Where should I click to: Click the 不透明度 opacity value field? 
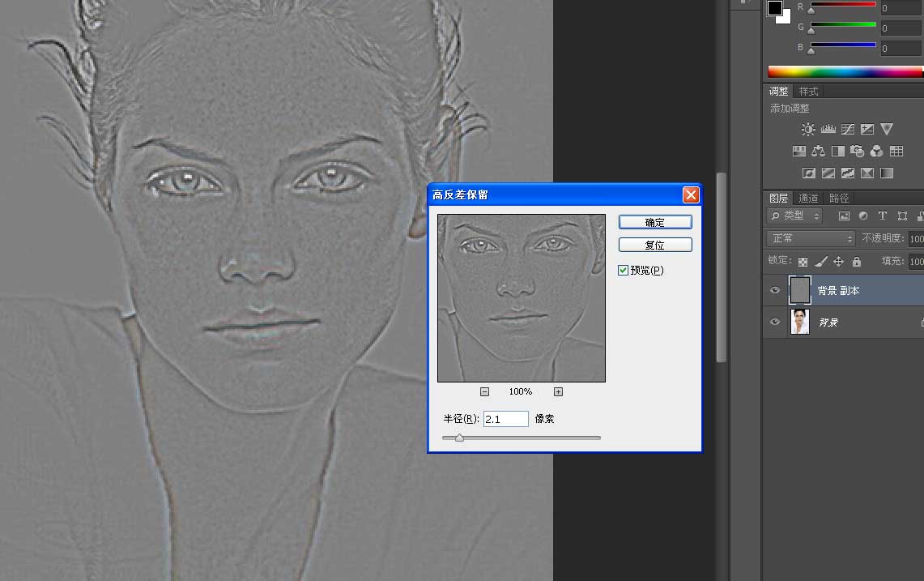(x=916, y=238)
